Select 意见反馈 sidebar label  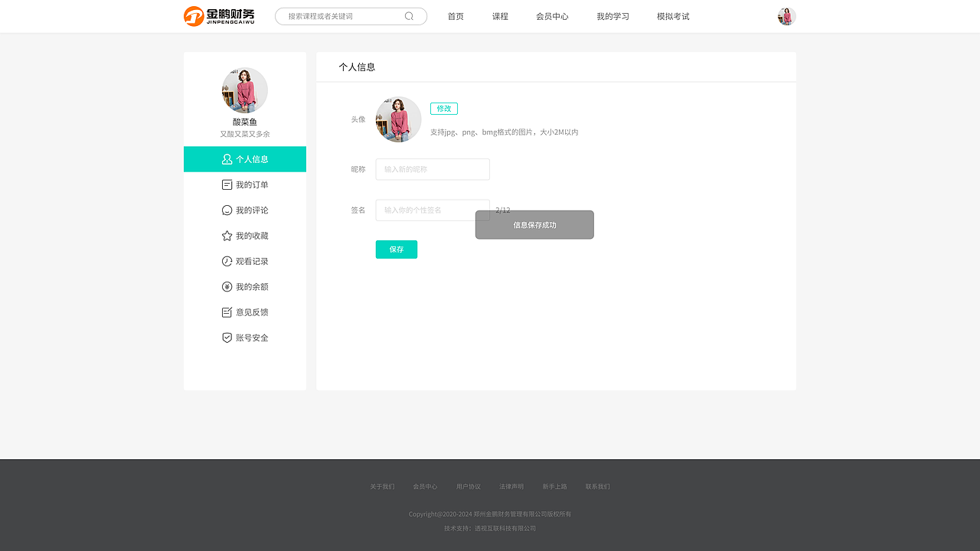click(252, 312)
